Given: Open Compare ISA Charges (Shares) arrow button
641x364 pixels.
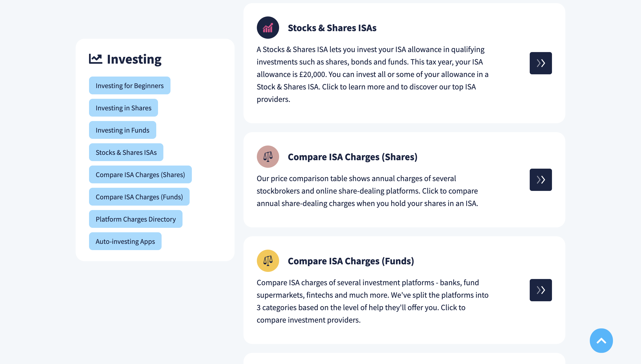Looking at the screenshot, I should coord(540,180).
